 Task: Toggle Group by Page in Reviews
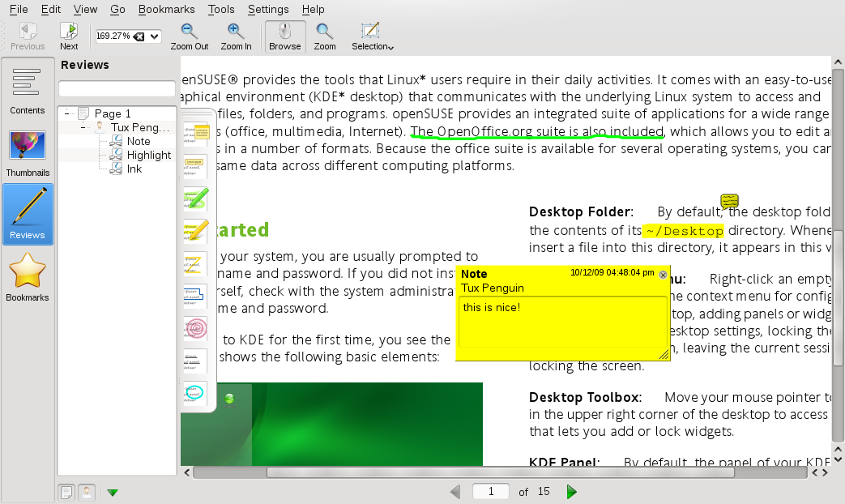click(x=66, y=492)
